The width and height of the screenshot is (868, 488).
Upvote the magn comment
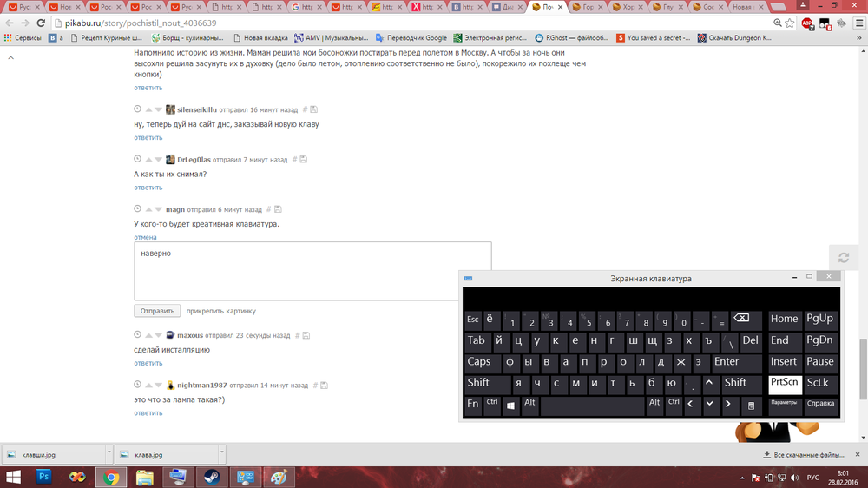148,209
